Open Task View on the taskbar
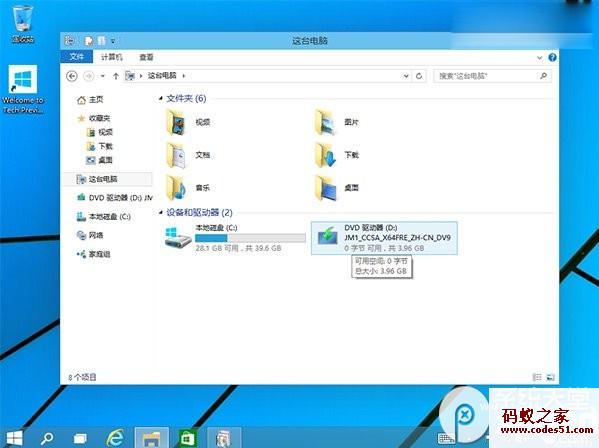This screenshot has width=599, height=448. [80, 438]
